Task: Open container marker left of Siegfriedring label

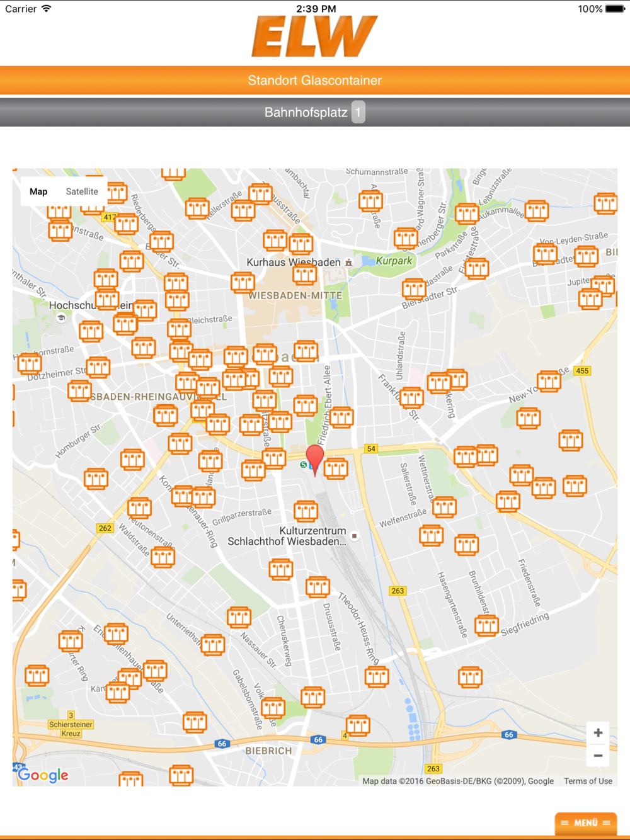Action: [486, 626]
